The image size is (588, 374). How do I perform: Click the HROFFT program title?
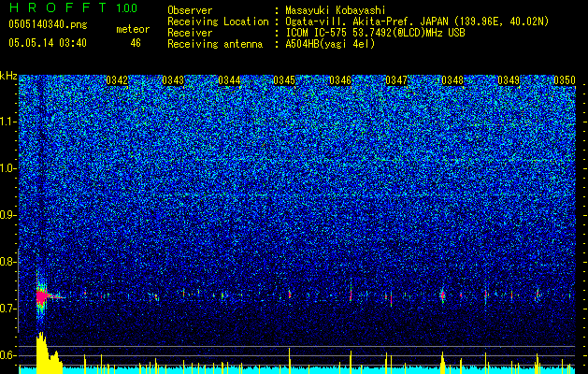pyautogui.click(x=58, y=7)
